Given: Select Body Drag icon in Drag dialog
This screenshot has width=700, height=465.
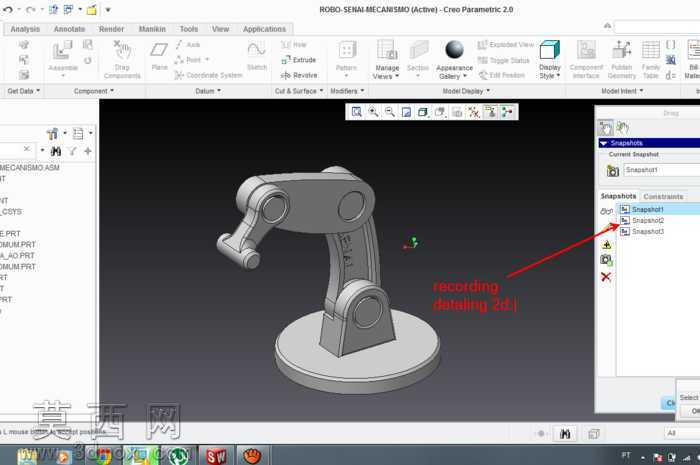Looking at the screenshot, I should click(622, 128).
